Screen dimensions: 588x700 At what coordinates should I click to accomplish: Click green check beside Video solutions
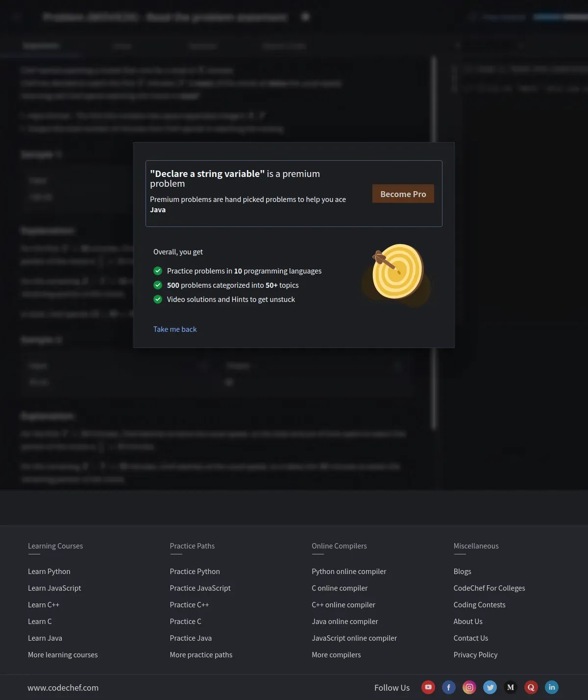158,299
